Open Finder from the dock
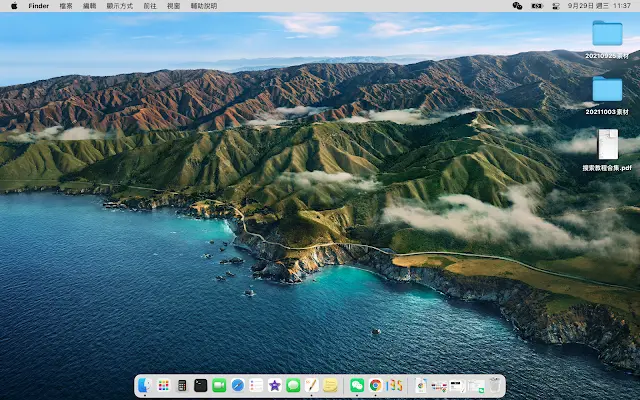Viewport: 640px width, 400px height. 146,385
